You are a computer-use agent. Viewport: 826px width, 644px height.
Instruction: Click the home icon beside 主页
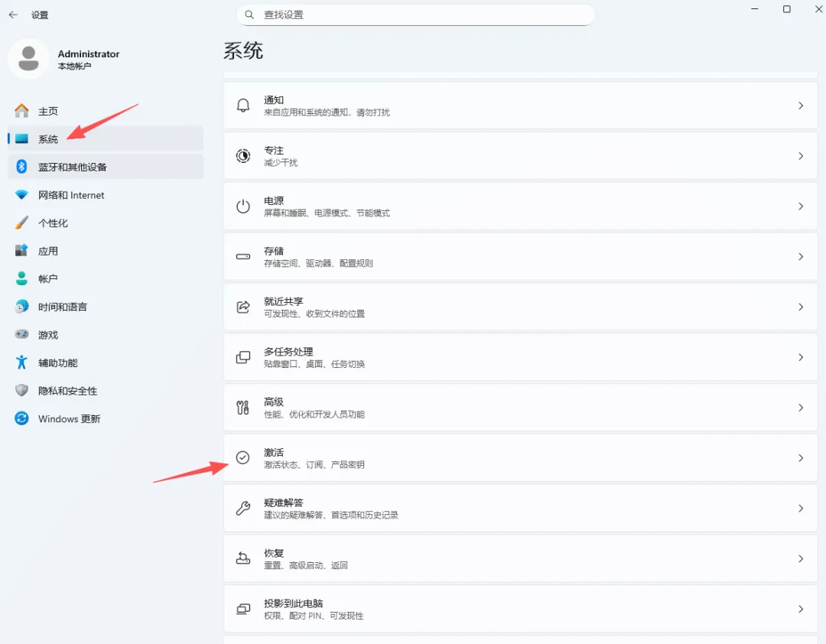point(21,111)
